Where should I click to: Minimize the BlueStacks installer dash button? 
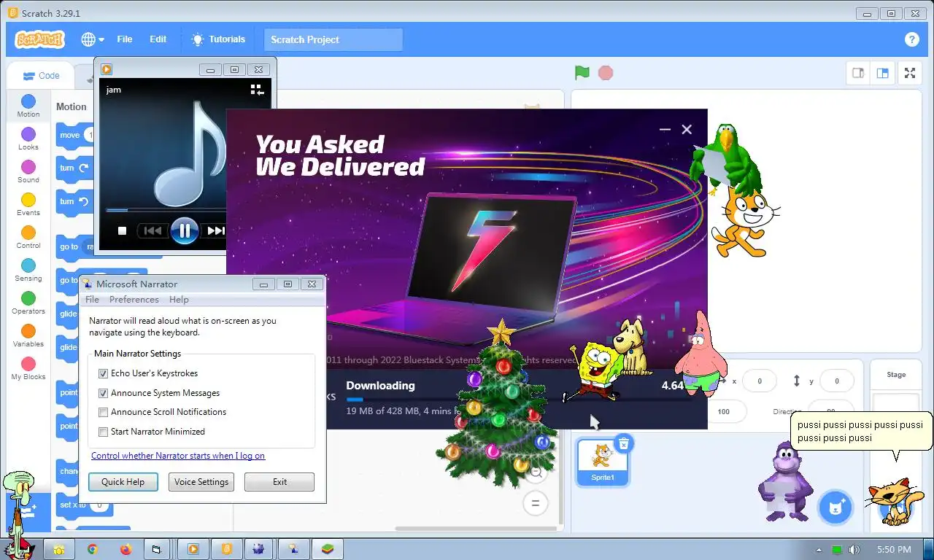665,129
